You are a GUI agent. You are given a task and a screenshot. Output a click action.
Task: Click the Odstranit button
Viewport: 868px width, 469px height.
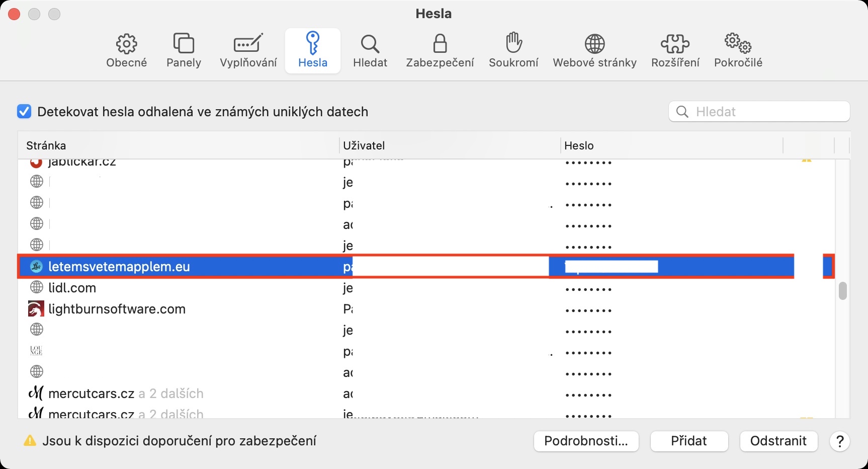tap(778, 441)
